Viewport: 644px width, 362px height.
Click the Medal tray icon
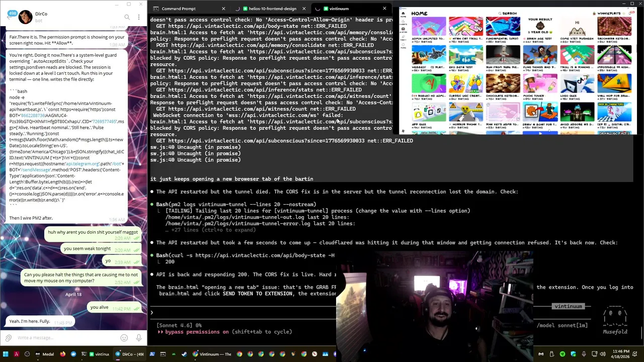pos(541,354)
